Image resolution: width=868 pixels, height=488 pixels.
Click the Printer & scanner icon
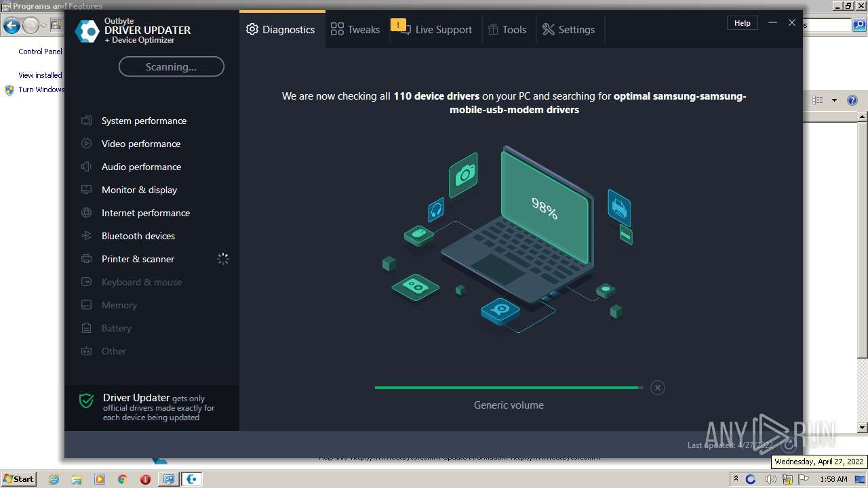point(86,259)
